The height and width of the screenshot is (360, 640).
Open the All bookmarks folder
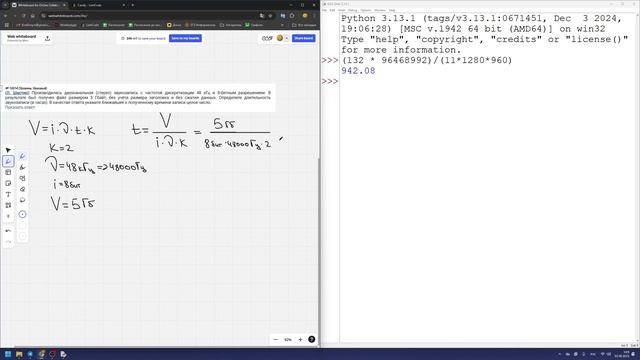coord(304,25)
